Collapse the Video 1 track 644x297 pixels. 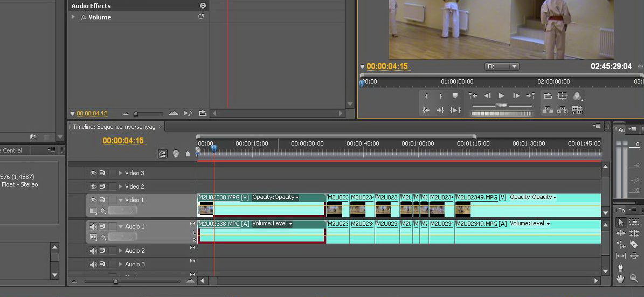click(121, 200)
